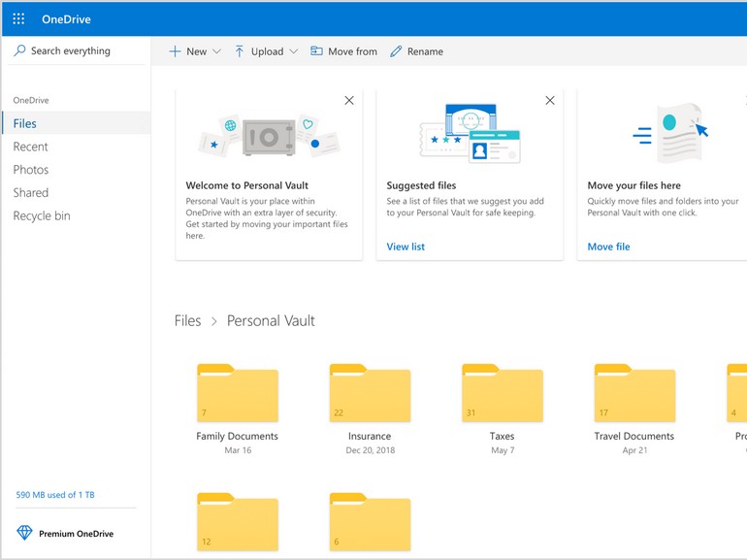Click the Move from command
The width and height of the screenshot is (747, 560).
(343, 51)
